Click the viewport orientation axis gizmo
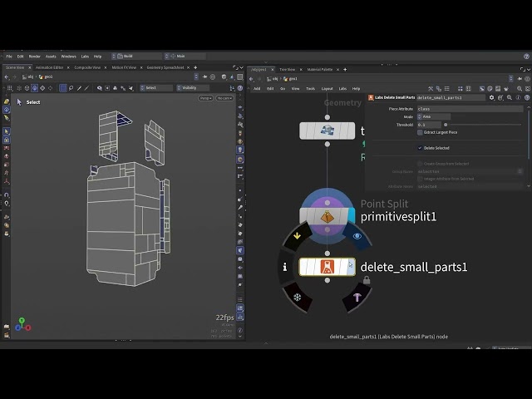Image resolution: width=532 pixels, height=399 pixels. click(x=22, y=324)
